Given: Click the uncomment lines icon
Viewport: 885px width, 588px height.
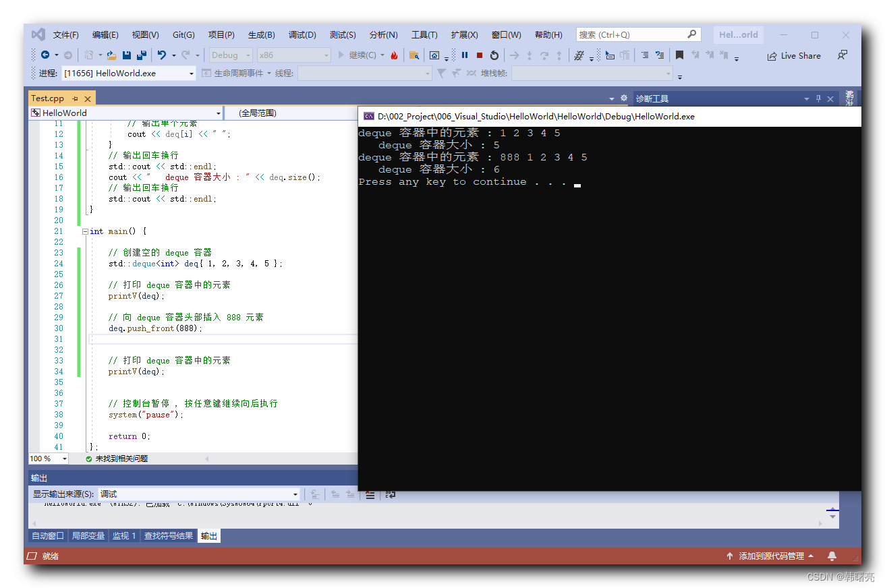Looking at the screenshot, I should coord(660,55).
